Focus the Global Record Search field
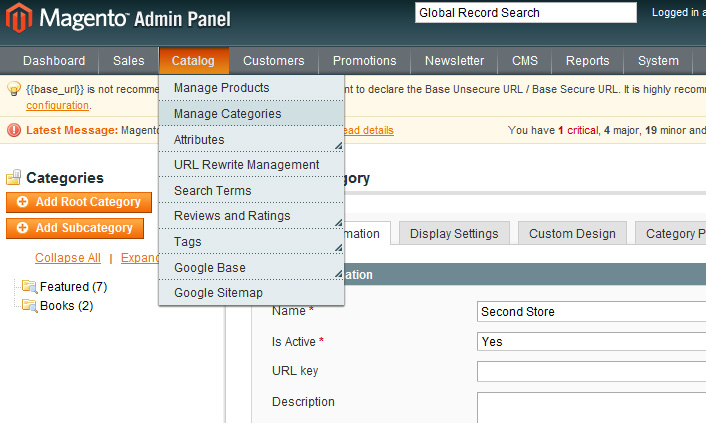This screenshot has width=706, height=423. (525, 13)
